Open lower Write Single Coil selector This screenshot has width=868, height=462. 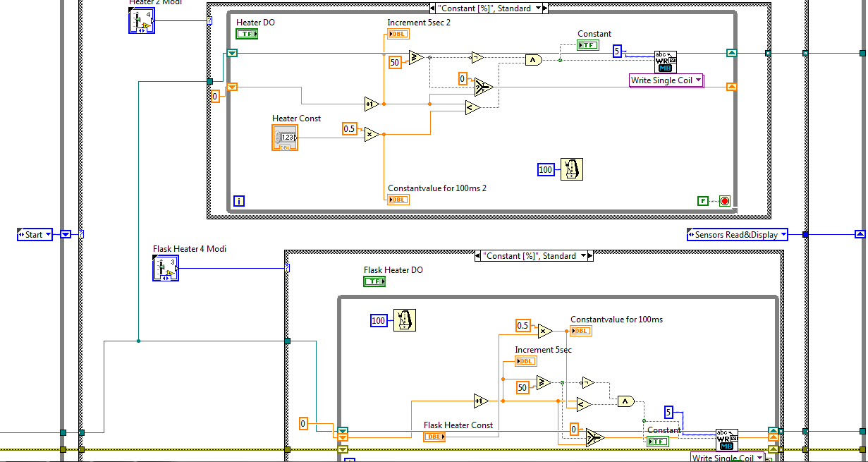click(728, 457)
